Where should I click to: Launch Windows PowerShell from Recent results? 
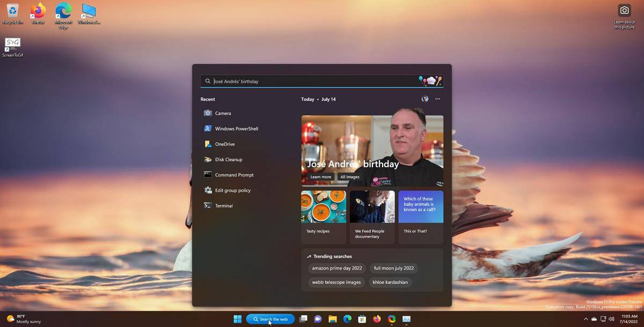[x=236, y=129]
